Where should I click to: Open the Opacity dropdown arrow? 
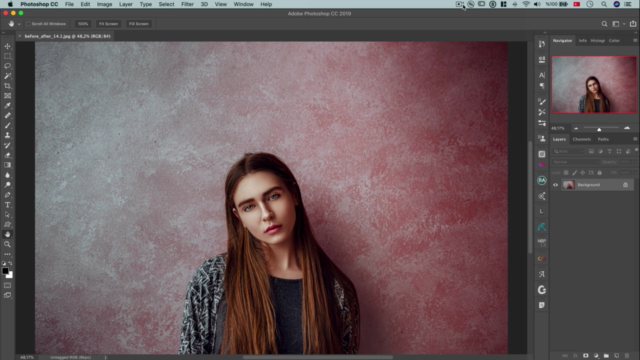click(635, 162)
